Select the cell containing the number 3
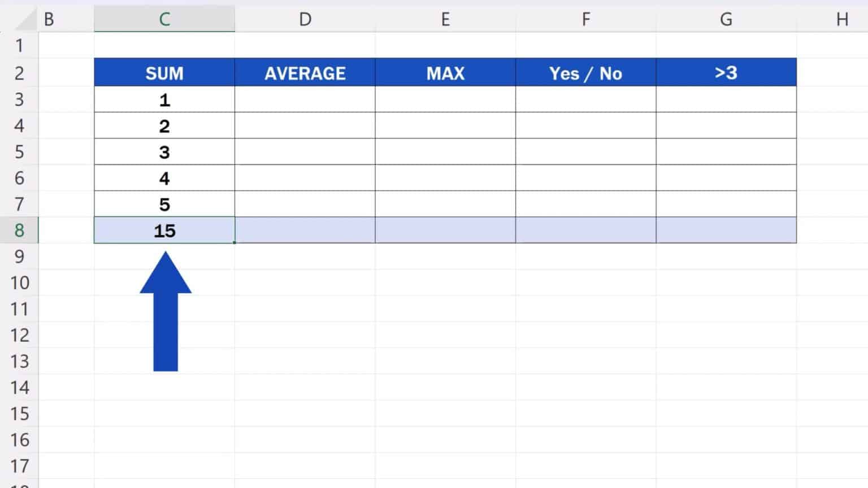 164,152
